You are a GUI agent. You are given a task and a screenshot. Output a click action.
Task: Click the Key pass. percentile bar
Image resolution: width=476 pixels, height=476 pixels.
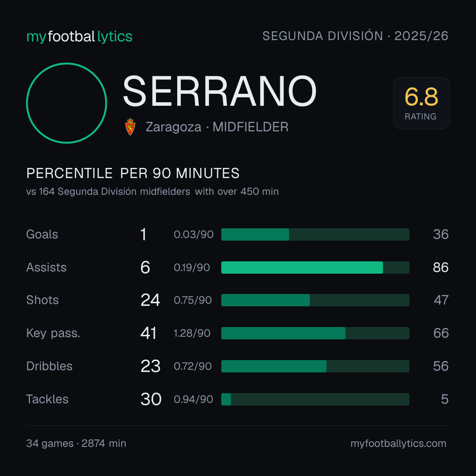point(315,333)
